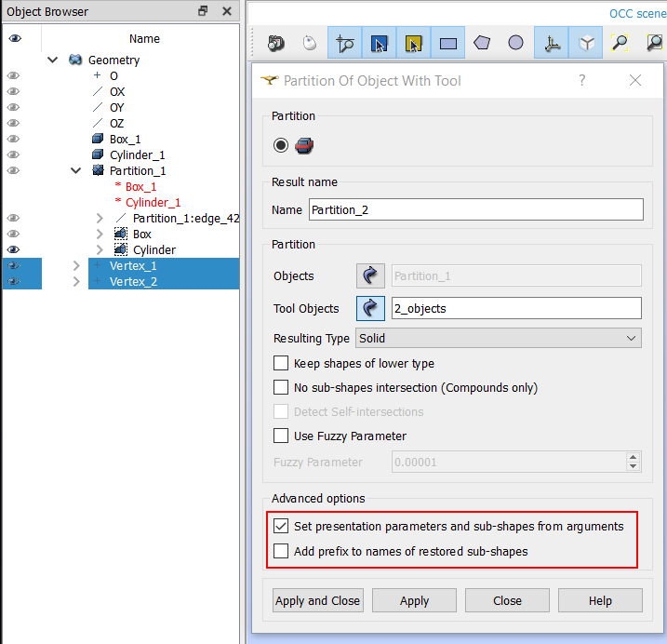Activate the zoom-at-point crosshair tool
The width and height of the screenshot is (667, 644).
point(344,43)
